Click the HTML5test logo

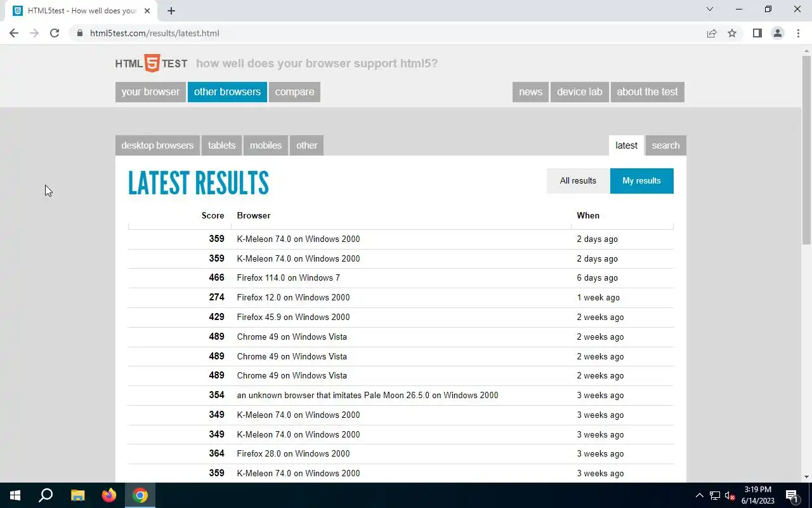point(151,63)
